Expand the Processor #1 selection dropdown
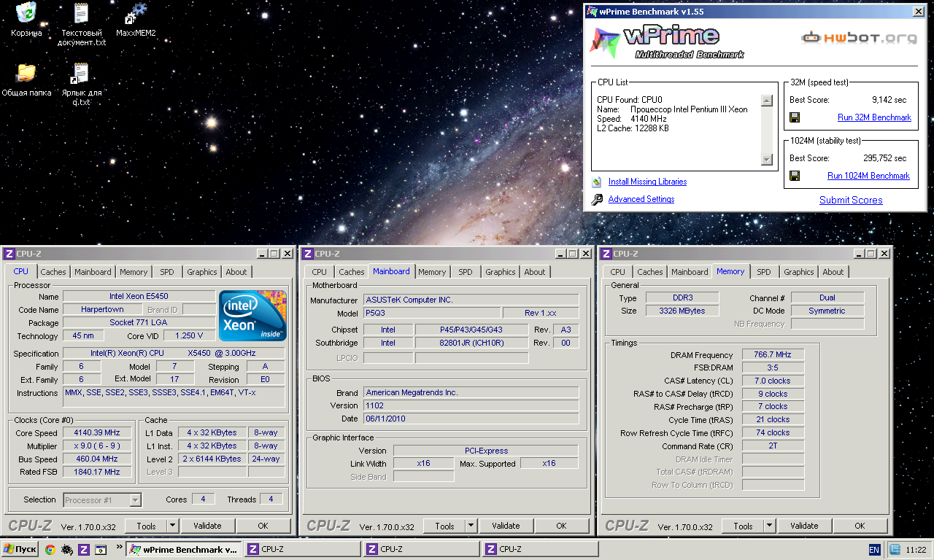 point(135,499)
